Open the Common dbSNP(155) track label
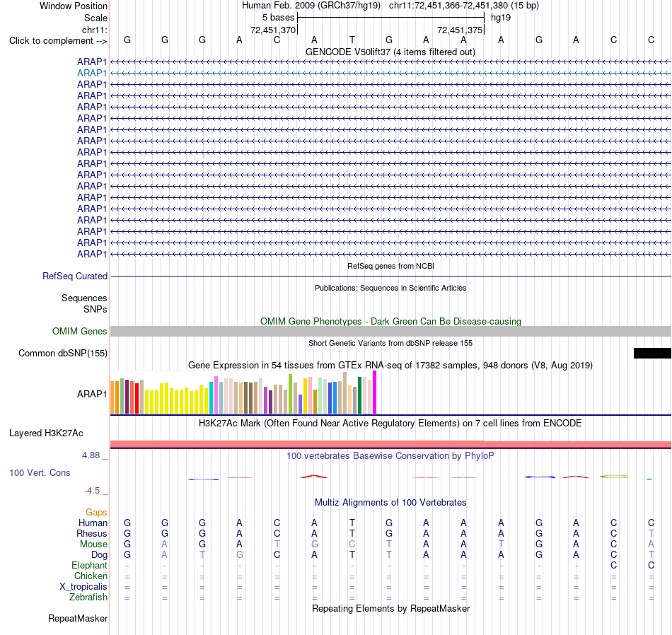The height and width of the screenshot is (635, 672). point(62,353)
